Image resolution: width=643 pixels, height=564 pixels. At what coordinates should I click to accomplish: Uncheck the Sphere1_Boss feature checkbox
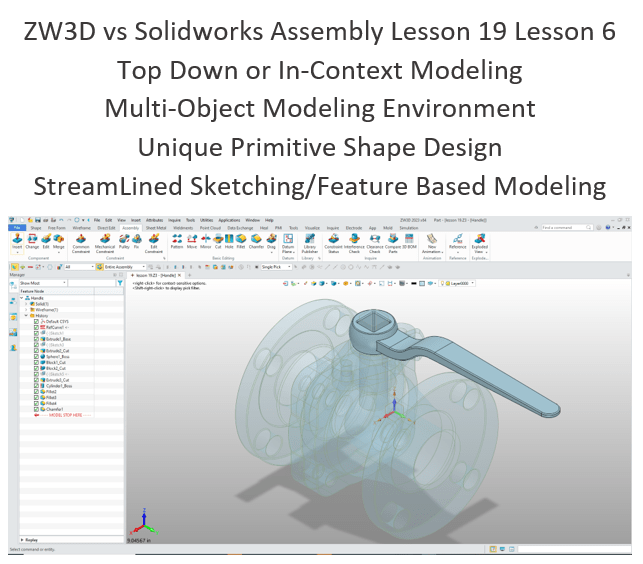[x=37, y=357]
